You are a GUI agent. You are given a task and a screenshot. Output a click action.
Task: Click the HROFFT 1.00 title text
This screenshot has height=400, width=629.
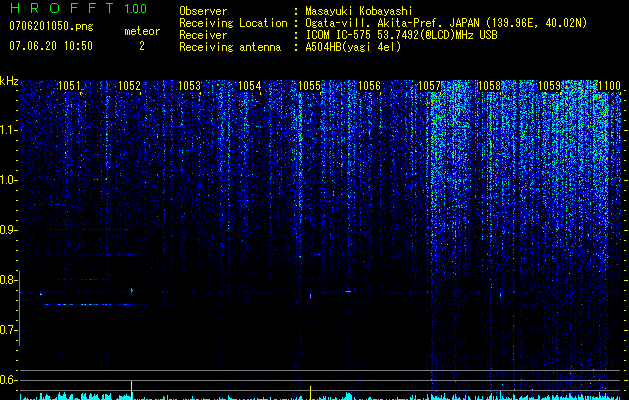[x=78, y=8]
